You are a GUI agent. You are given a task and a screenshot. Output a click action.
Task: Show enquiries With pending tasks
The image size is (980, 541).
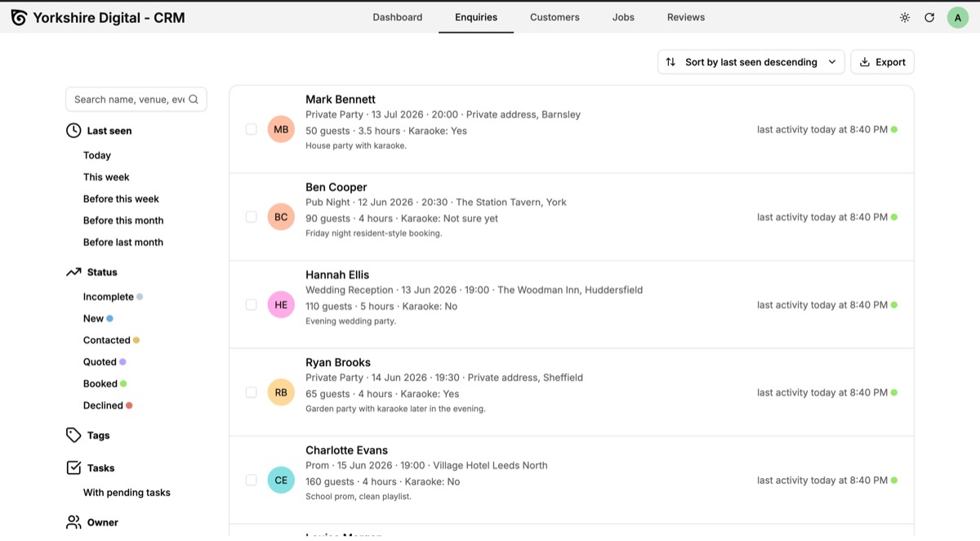pos(127,493)
